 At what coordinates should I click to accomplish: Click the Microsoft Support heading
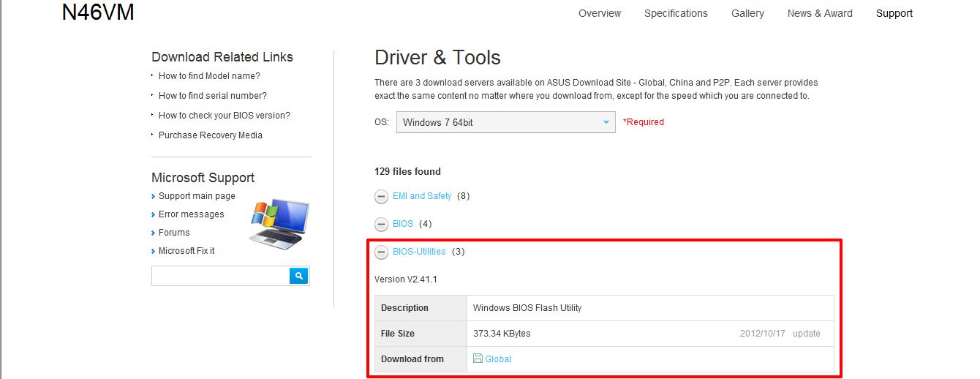203,178
